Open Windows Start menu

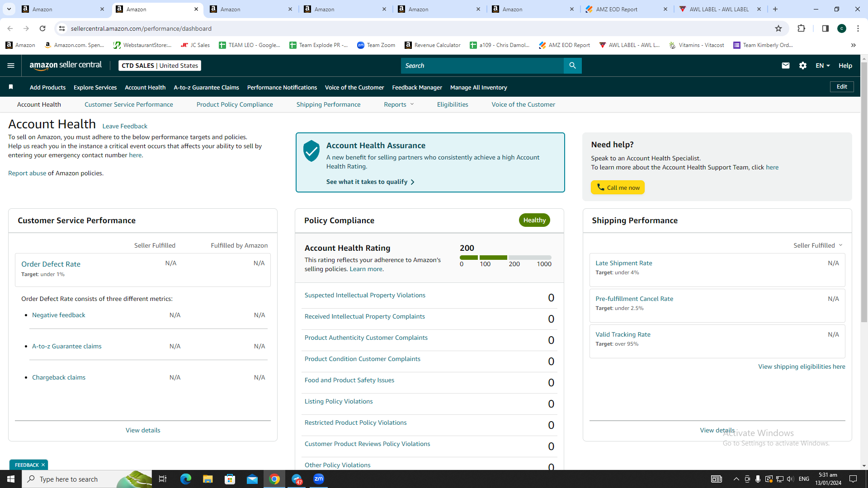point(11,479)
